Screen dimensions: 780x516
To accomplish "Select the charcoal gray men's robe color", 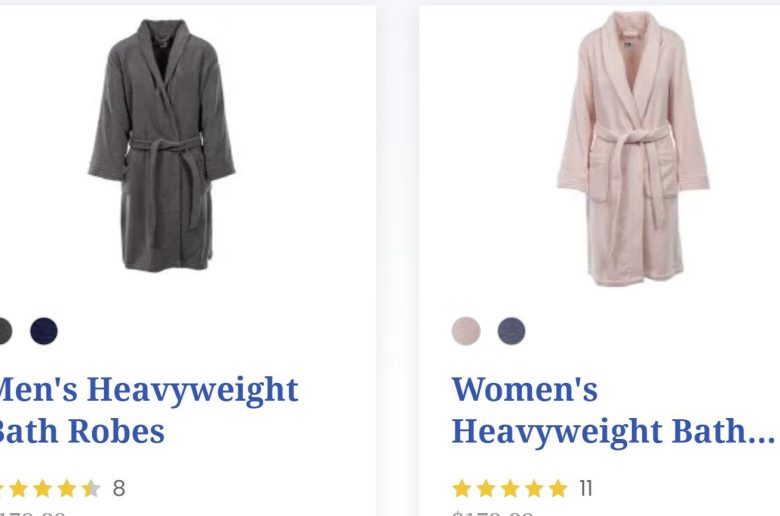I will pyautogui.click(x=4, y=331).
